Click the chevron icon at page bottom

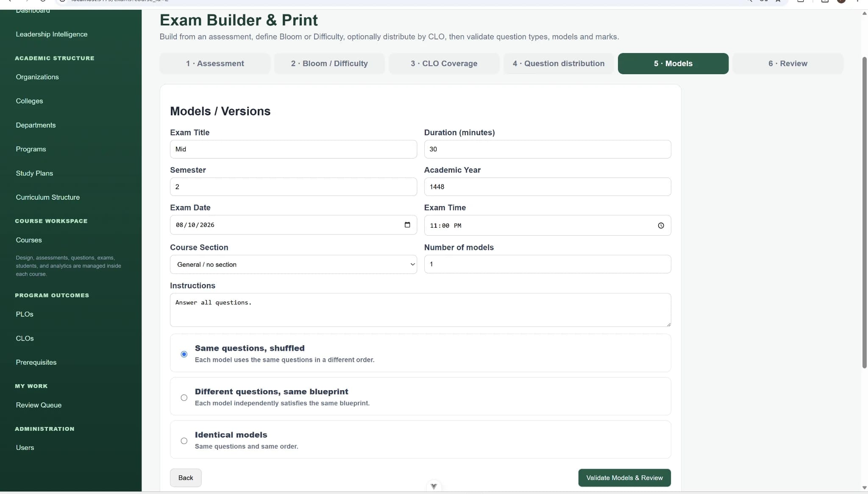click(x=434, y=486)
